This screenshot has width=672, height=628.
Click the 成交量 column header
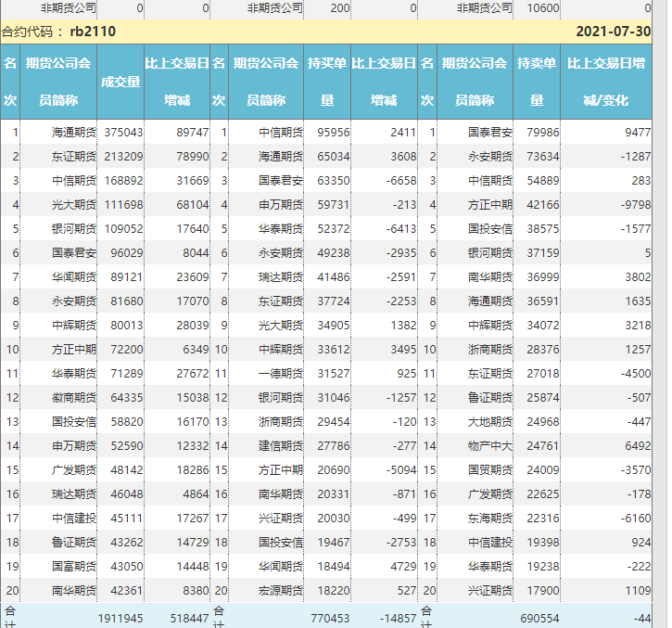(x=120, y=82)
